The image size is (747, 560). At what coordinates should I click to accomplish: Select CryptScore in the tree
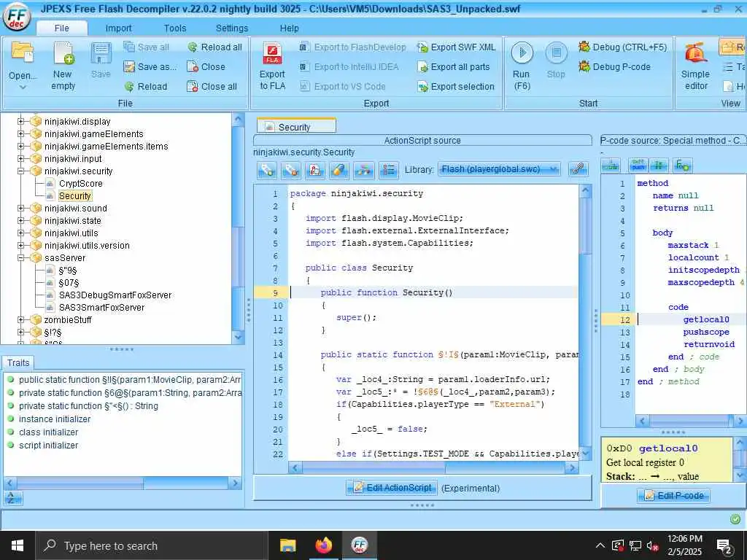click(80, 183)
